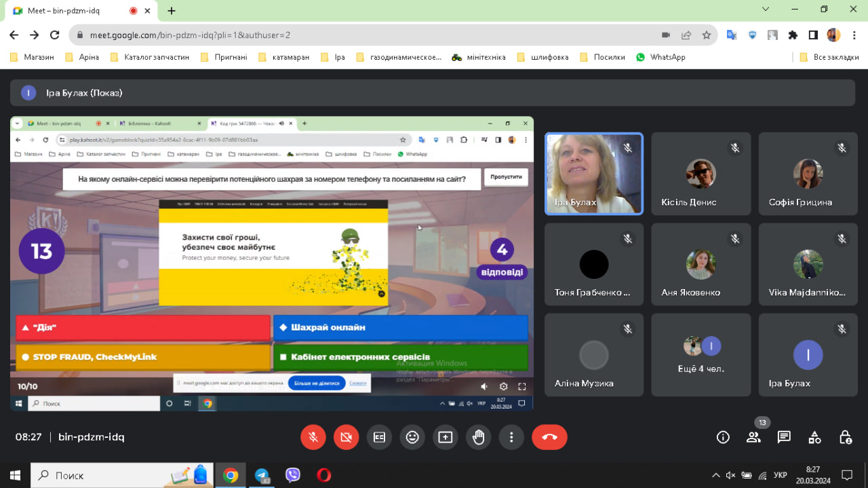Open meeting details info panel
Screen dimensions: 868x488
point(723,437)
